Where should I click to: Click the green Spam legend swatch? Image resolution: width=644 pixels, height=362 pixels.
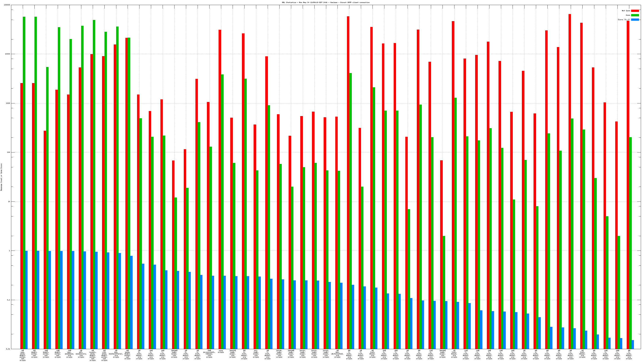point(635,15)
